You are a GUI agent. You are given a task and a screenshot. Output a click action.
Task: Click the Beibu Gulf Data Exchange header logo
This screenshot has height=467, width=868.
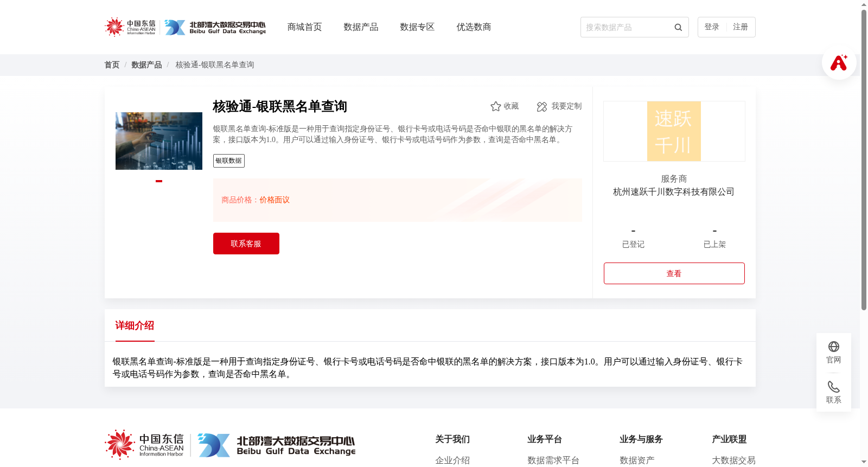tap(215, 27)
